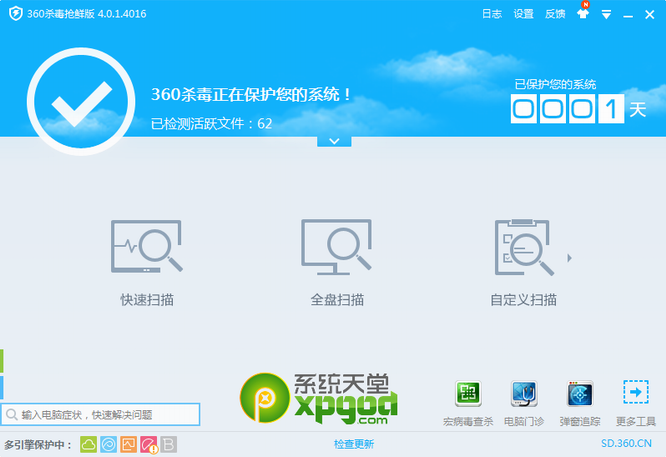Click the large protection status checkmark
Image resolution: width=666 pixels, height=457 pixels.
81,102
